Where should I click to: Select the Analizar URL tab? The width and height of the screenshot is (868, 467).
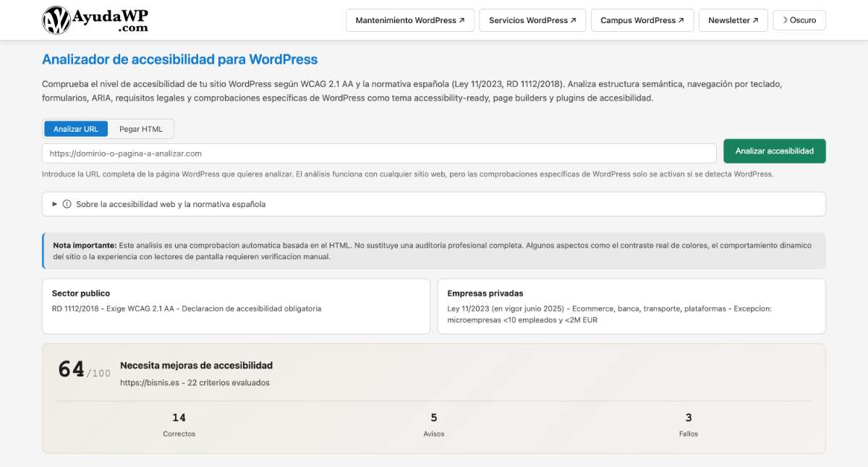click(76, 129)
